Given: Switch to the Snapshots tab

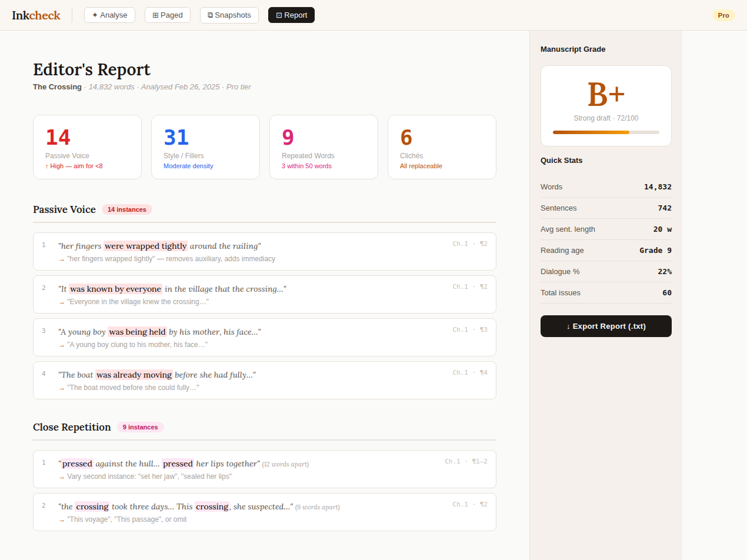Looking at the screenshot, I should pyautogui.click(x=229, y=15).
